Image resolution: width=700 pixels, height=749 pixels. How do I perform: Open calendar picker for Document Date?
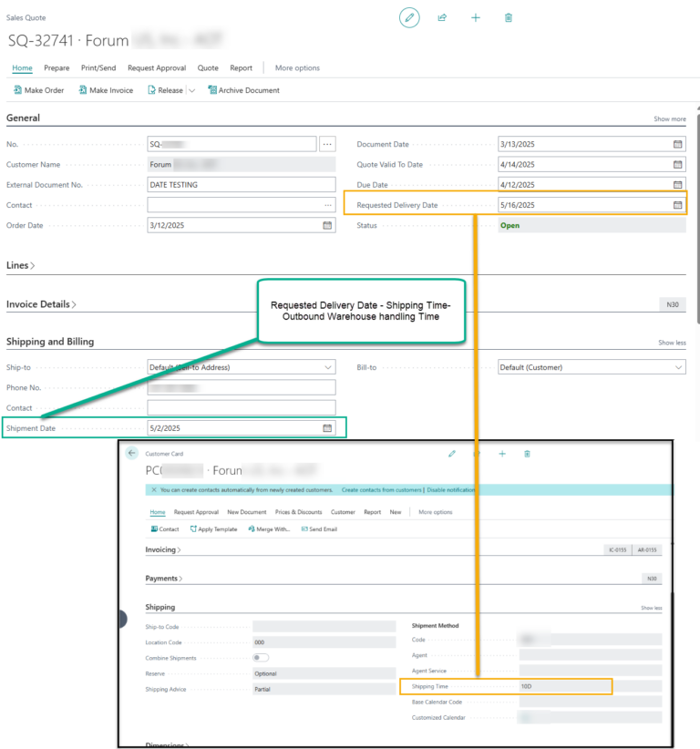tap(677, 144)
